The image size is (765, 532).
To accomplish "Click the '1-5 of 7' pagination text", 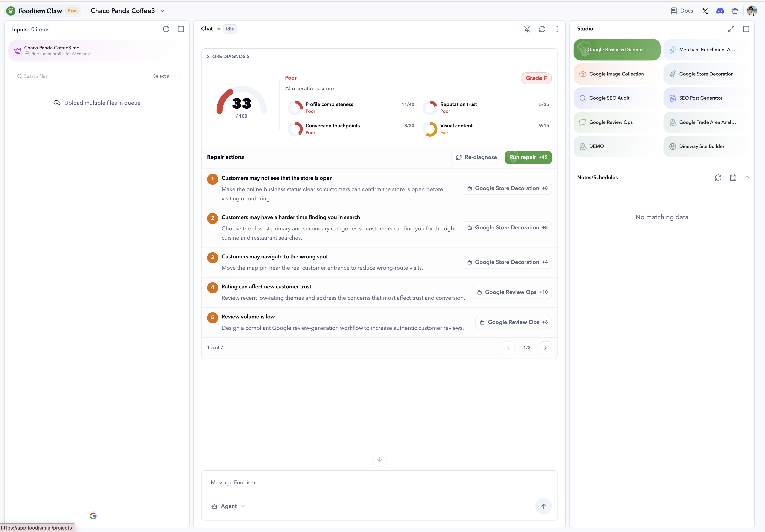I will pyautogui.click(x=215, y=347).
